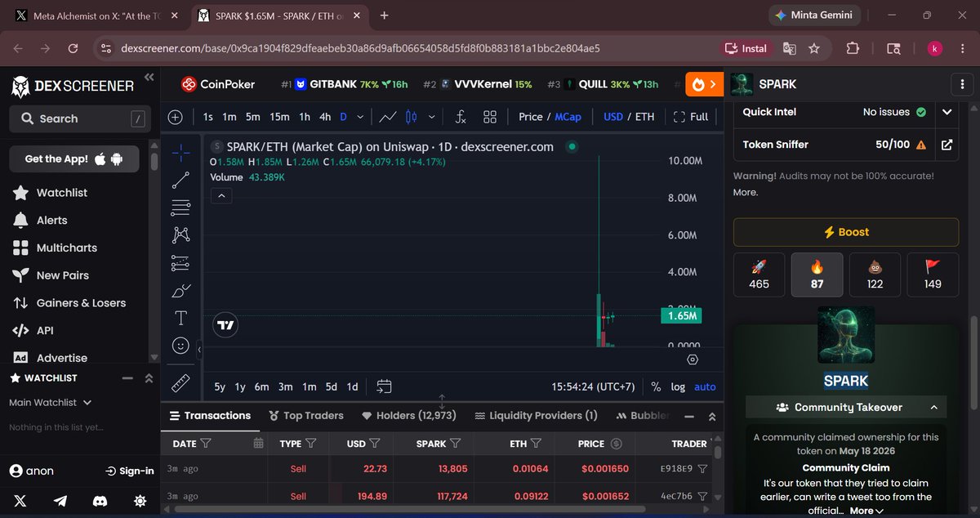This screenshot has height=518, width=980.
Task: Switch chart to line style
Action: click(x=388, y=117)
